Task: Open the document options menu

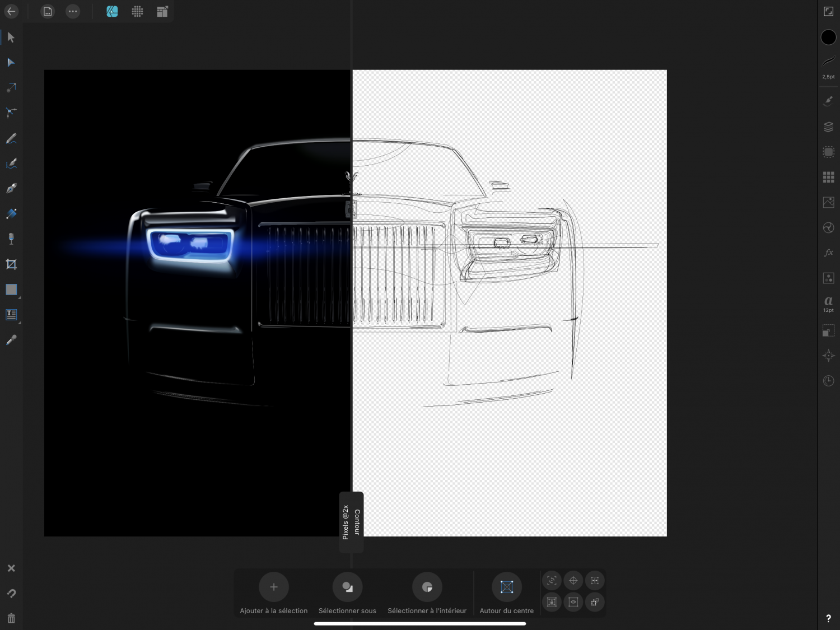Action: pyautogui.click(x=73, y=11)
